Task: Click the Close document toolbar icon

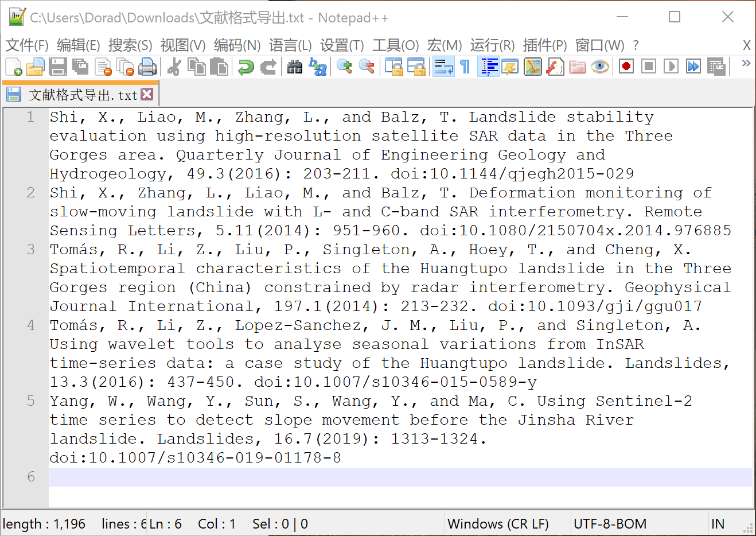Action: [103, 67]
